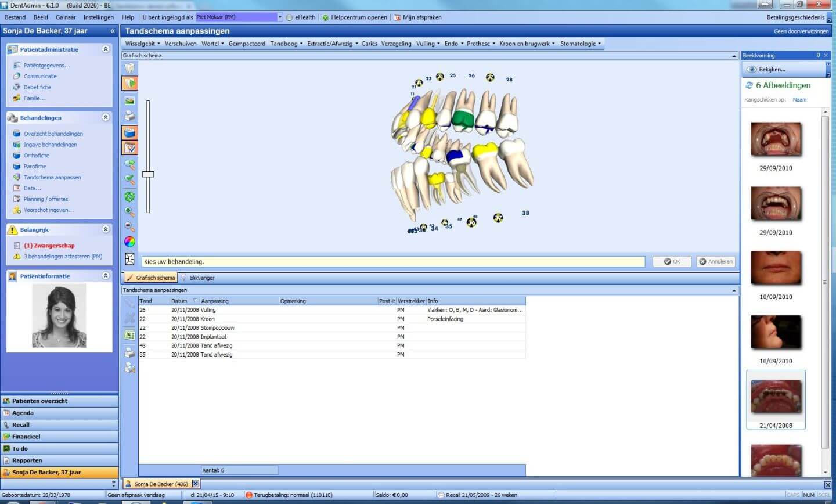Toggle the blue jar icon button
Viewport: 836px width, 504px height.
129,132
